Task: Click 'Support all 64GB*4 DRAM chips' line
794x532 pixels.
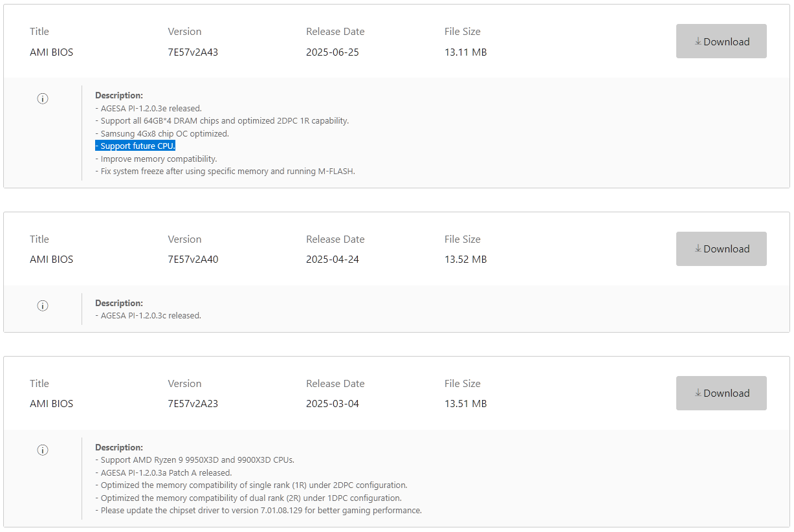Action: (x=222, y=120)
